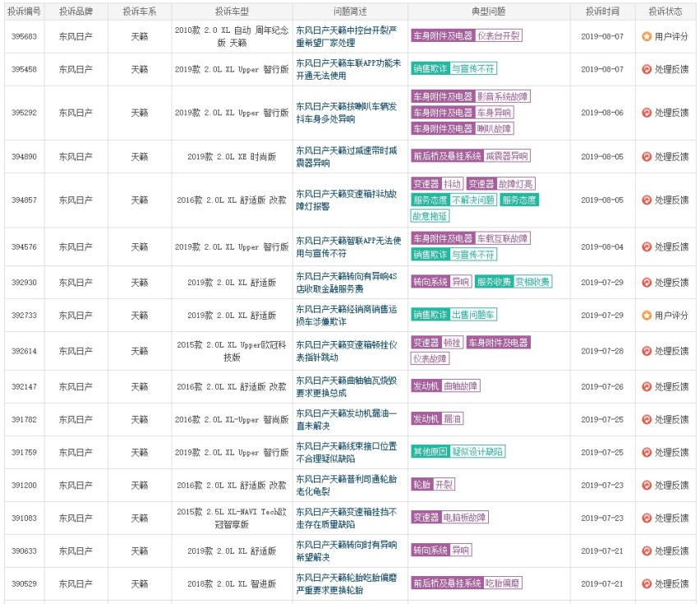Viewport: 700px width, 604px height.
Task: Click the processing feedback icon for complaint 392614
Action: coord(647,352)
